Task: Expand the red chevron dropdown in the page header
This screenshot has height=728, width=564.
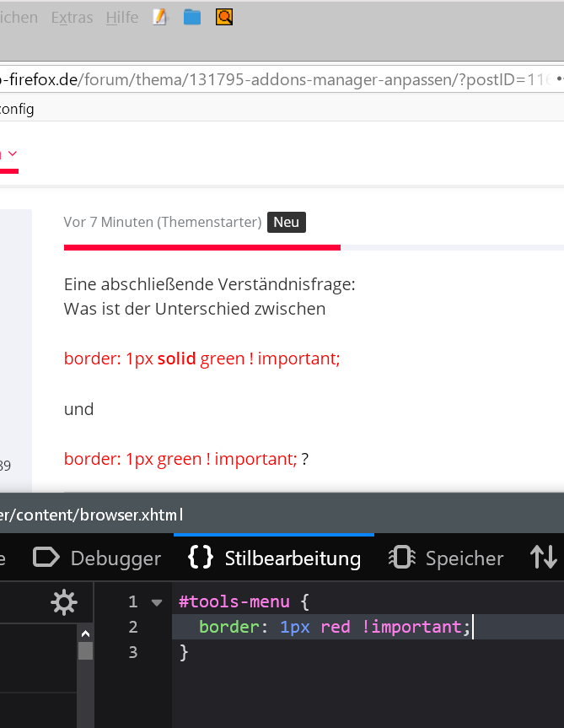Action: (x=12, y=154)
